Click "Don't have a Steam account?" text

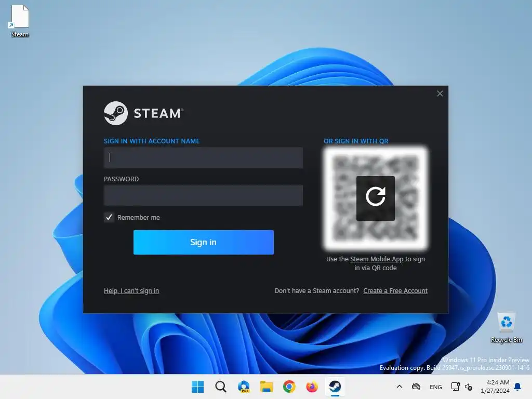click(x=316, y=291)
